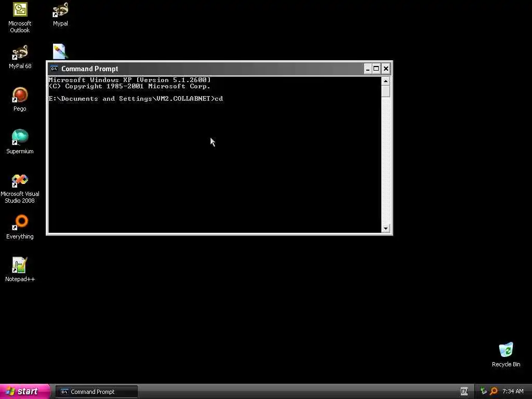Select the Notepad++ desktop shortcut

20,270
